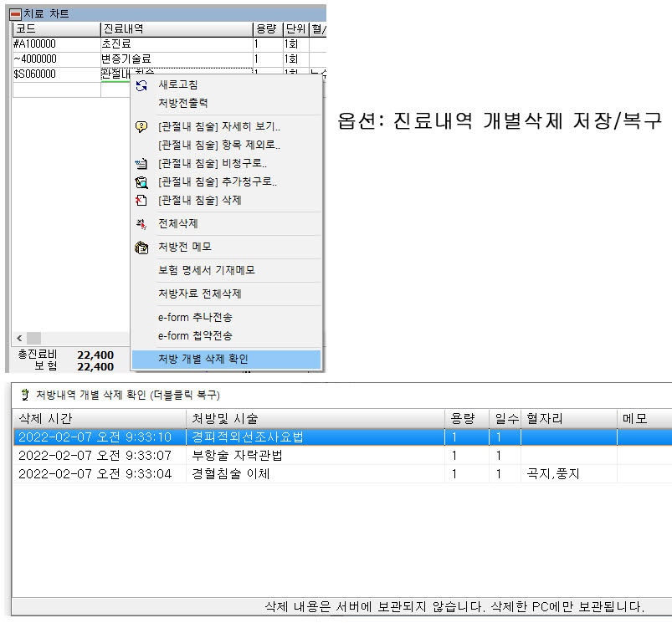Screen dimensions: 672x623
Task: Click the 추가청구로 magnifier icon
Action: coord(141,182)
